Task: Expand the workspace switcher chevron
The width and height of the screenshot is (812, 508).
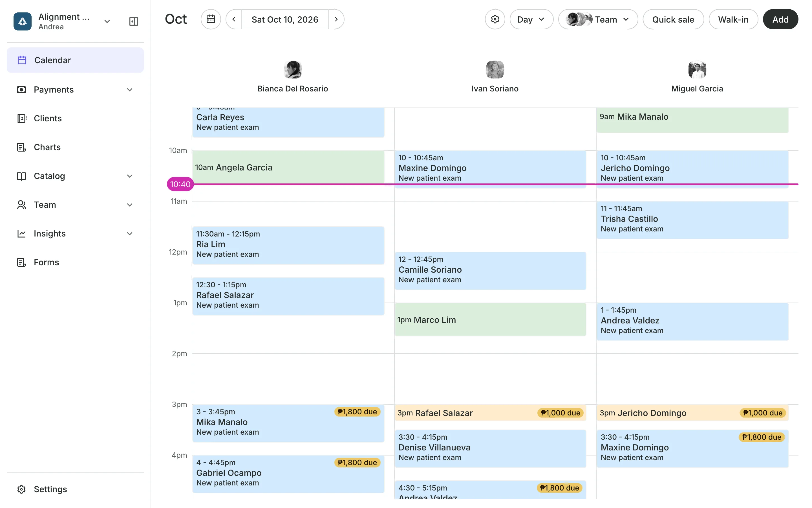Action: (107, 21)
